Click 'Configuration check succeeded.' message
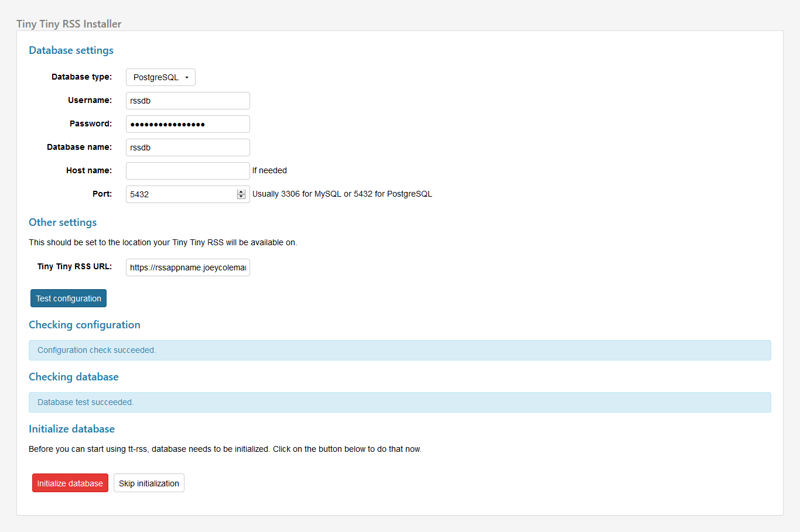Screen dimensions: 800x532 pos(400,350)
